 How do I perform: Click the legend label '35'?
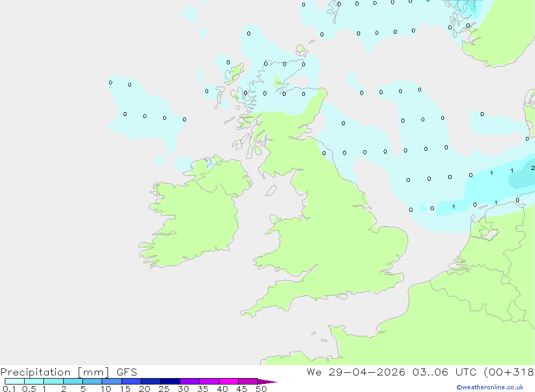point(203,389)
